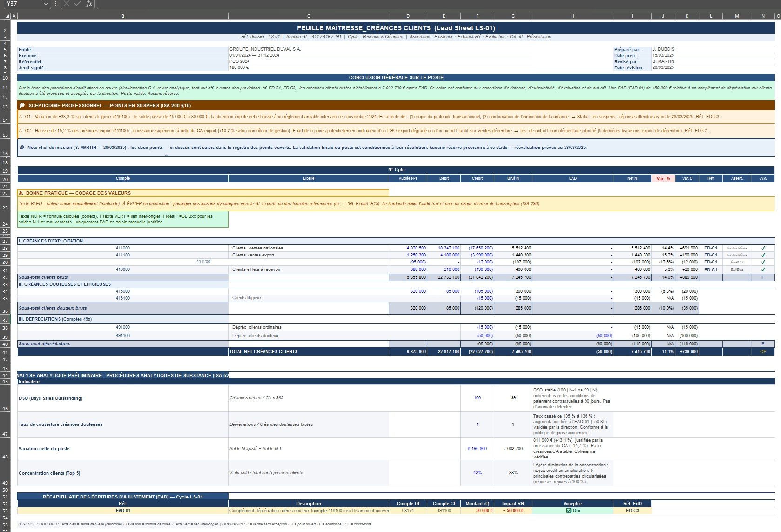Image resolution: width=781 pixels, height=532 pixels.
Task: Click TOTAL NET CRÉANCES CLIENTS cell
Action: pyautogui.click(x=309, y=352)
